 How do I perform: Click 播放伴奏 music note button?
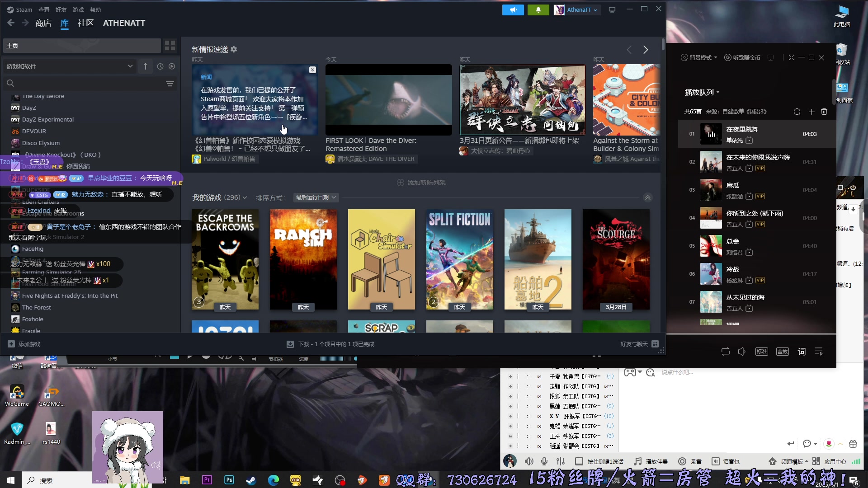637,461
